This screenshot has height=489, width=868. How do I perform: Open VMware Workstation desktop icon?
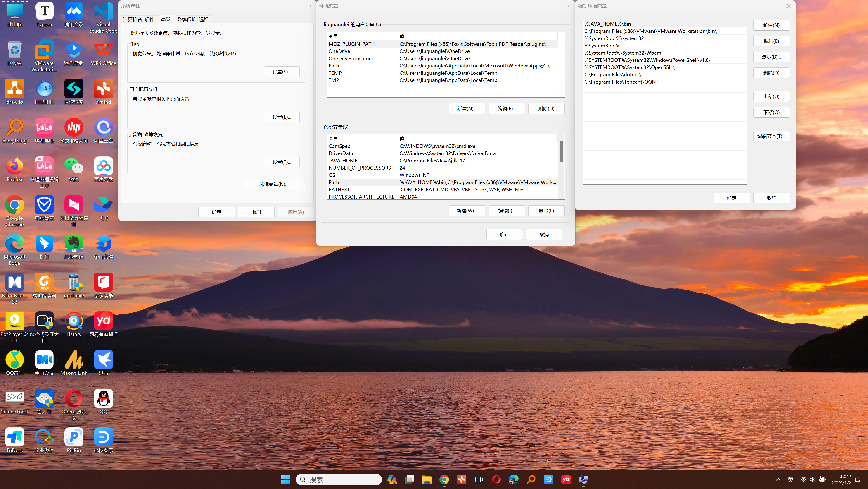point(44,56)
